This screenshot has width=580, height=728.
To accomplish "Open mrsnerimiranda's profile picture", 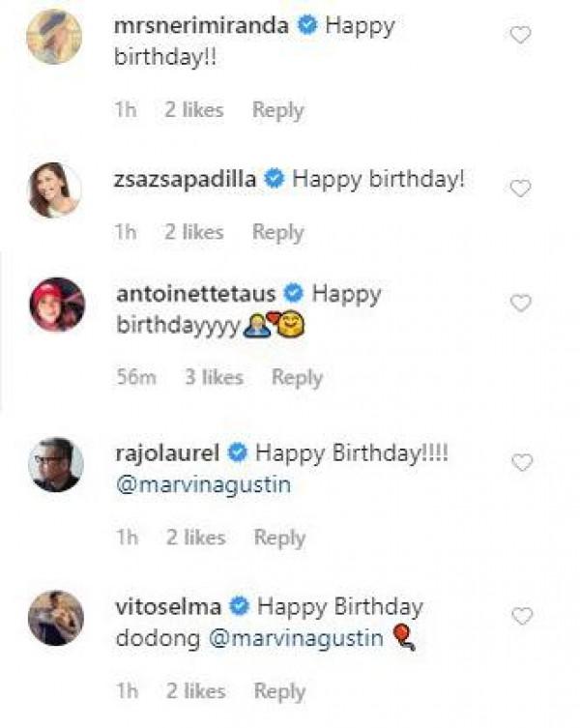I will pos(54,38).
